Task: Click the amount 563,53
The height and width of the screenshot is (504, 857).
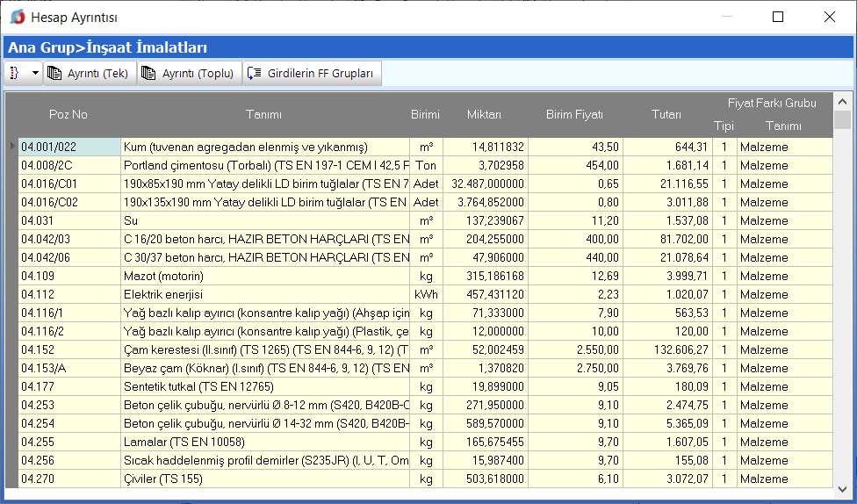Action: click(x=668, y=313)
